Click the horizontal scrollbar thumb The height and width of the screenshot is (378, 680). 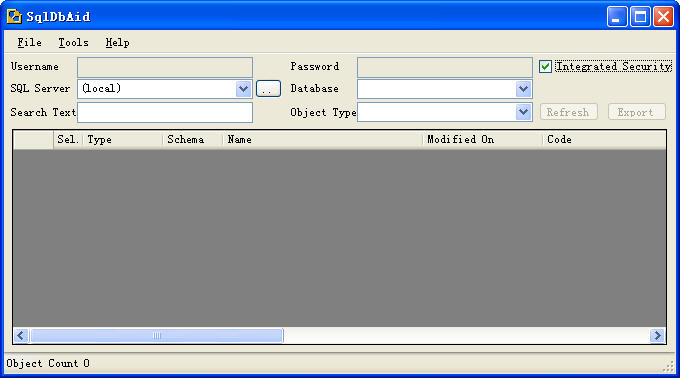157,336
